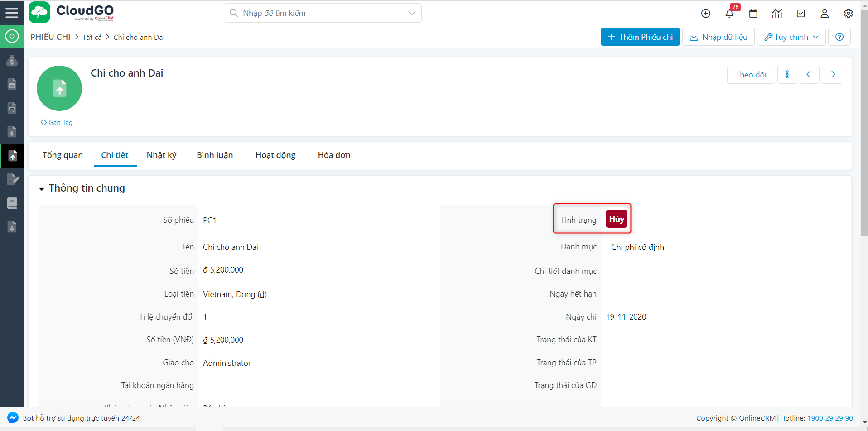Open the user profile icon
The height and width of the screenshot is (431, 868).
click(825, 14)
